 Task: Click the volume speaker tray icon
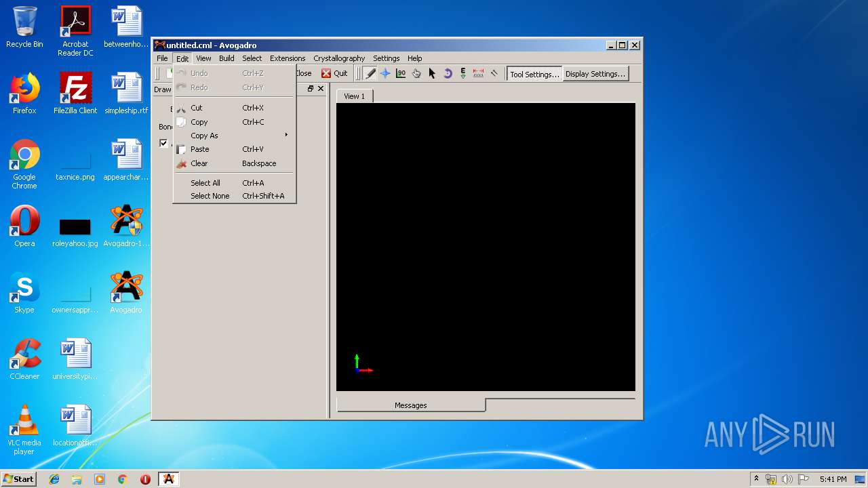tap(787, 479)
